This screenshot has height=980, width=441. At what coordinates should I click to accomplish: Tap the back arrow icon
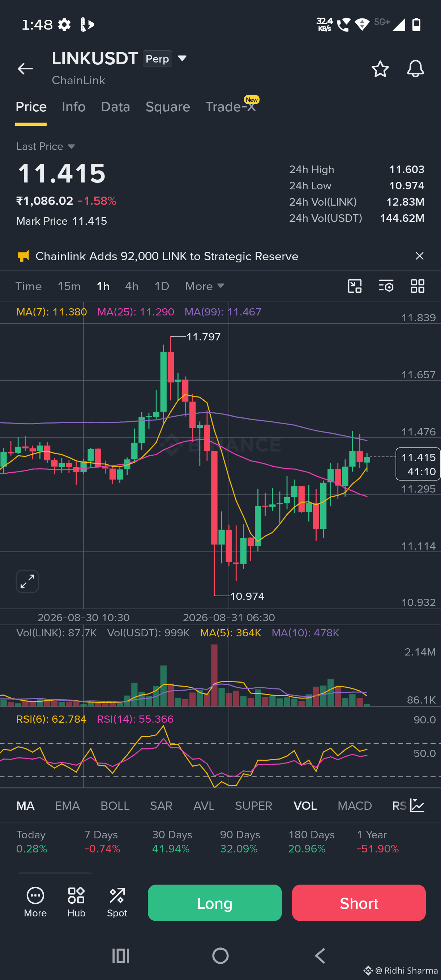[25, 69]
